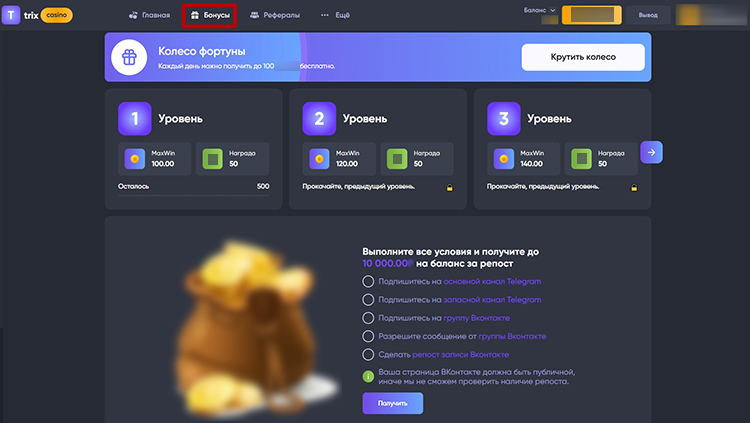Image resolution: width=750 pixels, height=423 pixels.
Task: Click the lock icon on Level 3 card
Action: pyautogui.click(x=634, y=188)
